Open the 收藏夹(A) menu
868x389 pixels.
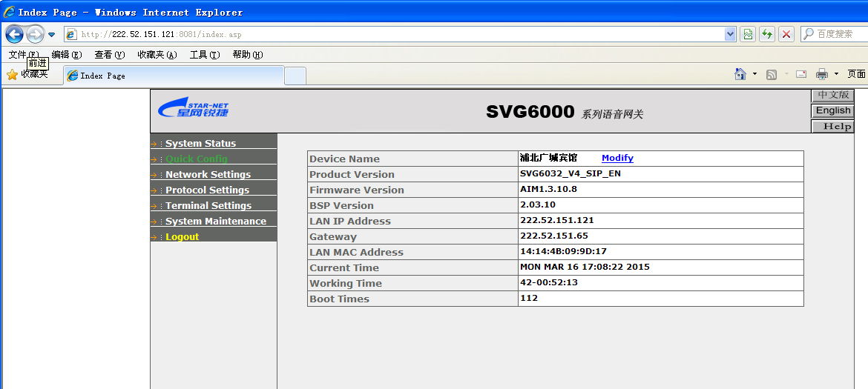[x=157, y=55]
